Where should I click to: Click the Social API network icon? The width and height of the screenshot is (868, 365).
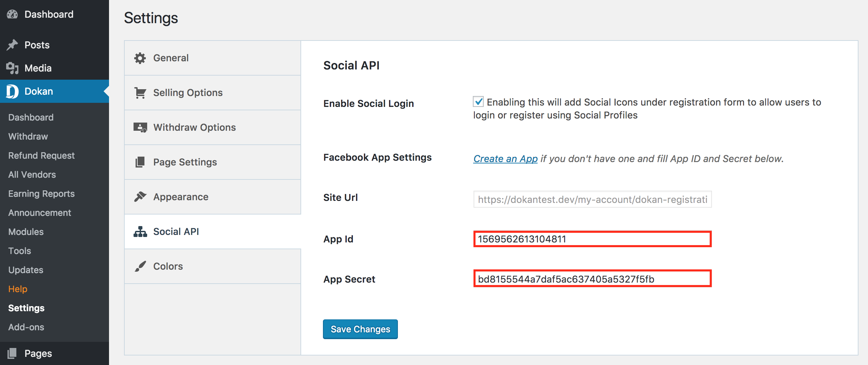(x=140, y=232)
